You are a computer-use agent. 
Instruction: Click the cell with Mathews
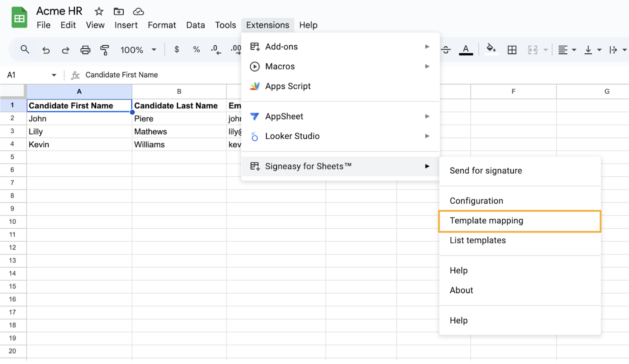179,132
